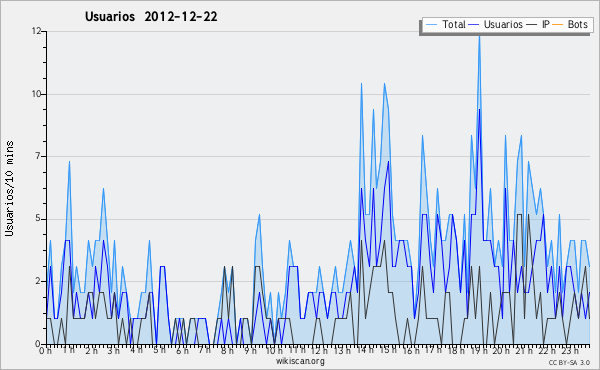Viewport: 600px width, 370px height.
Task: Click the x-axis label 17 h
Action: tap(433, 350)
